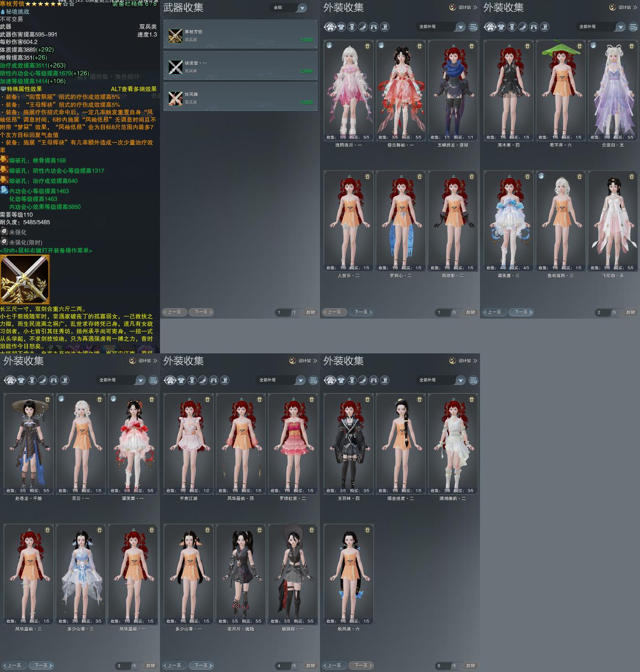
Task: Click the 铃凤舞 weapon icon in the weapon list
Action: tap(176, 98)
